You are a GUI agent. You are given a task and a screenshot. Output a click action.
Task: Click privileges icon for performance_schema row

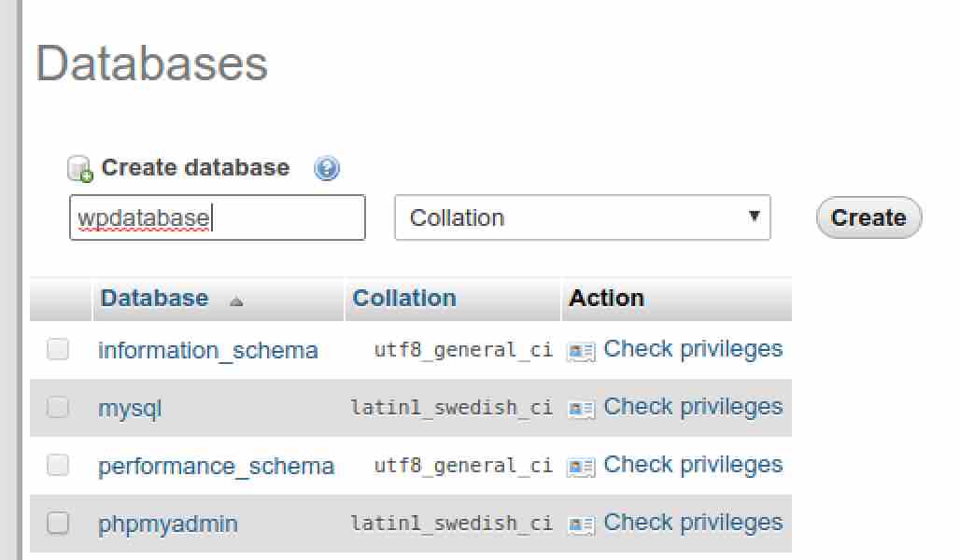click(x=582, y=467)
